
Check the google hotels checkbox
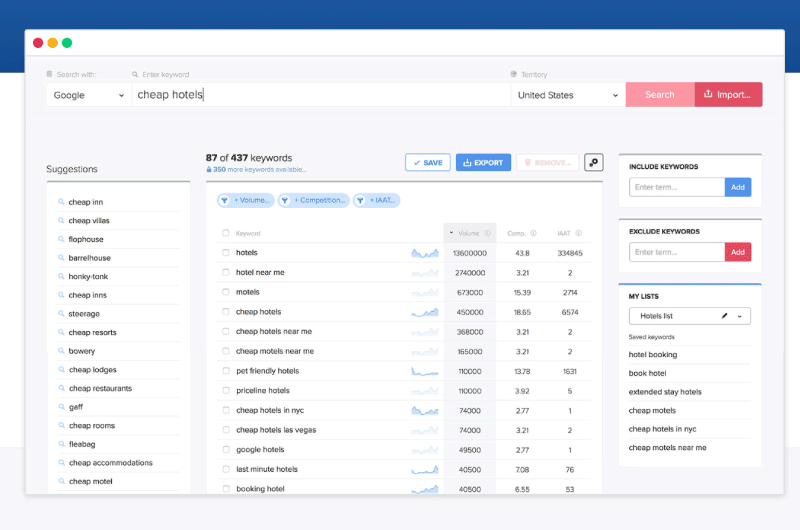[226, 449]
